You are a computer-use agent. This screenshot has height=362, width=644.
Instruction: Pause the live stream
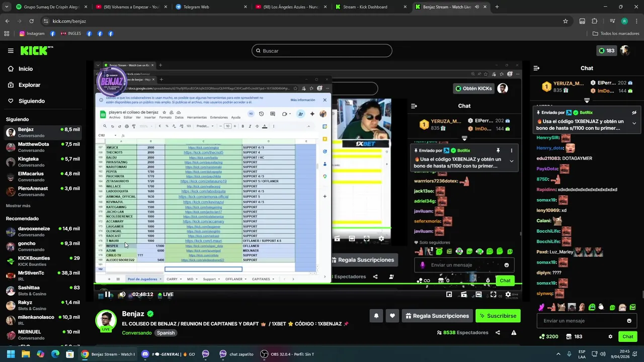pos(107,295)
